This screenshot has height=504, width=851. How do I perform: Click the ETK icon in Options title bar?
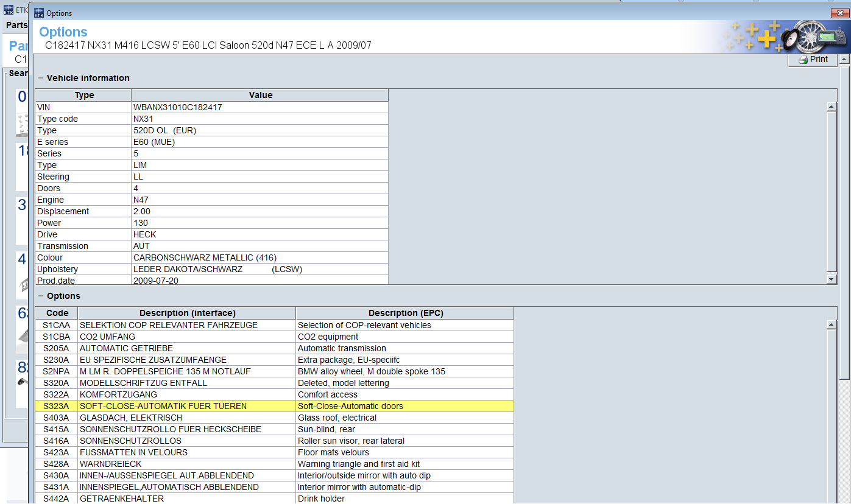pos(39,13)
